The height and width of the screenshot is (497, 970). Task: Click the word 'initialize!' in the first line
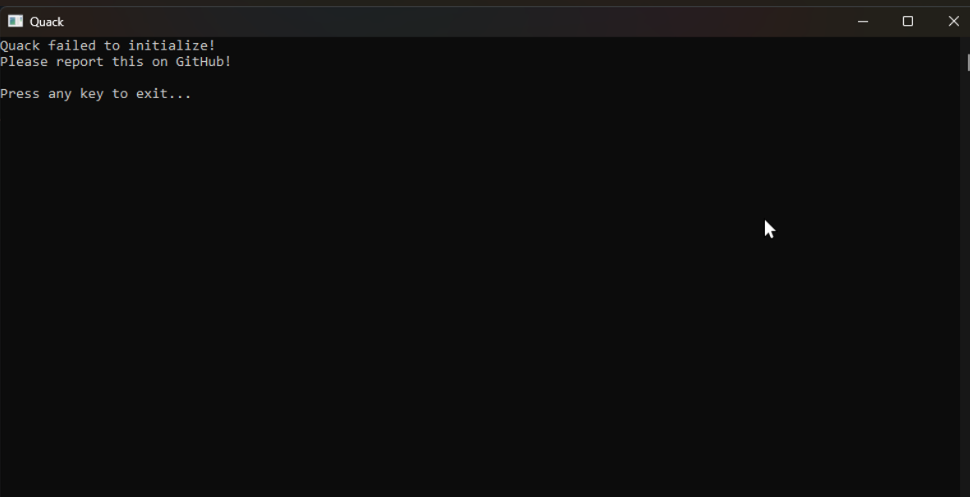point(171,45)
